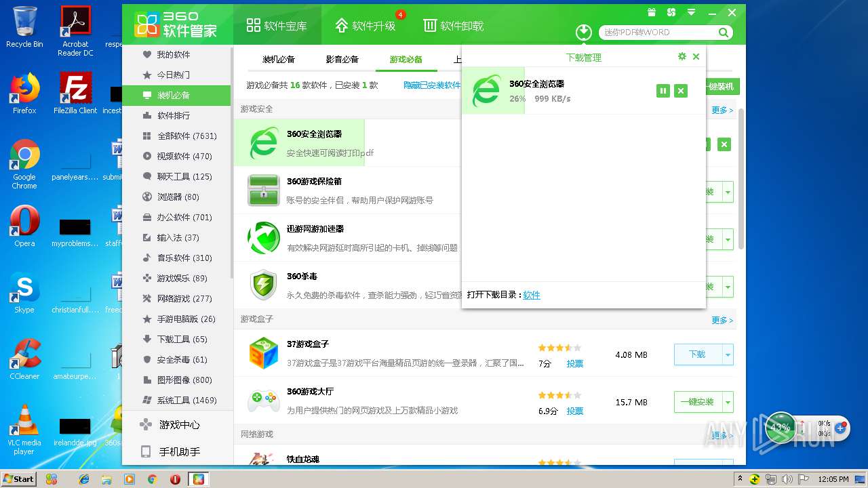
Task: Switch to 软件宝库 tab
Action: coord(277,26)
